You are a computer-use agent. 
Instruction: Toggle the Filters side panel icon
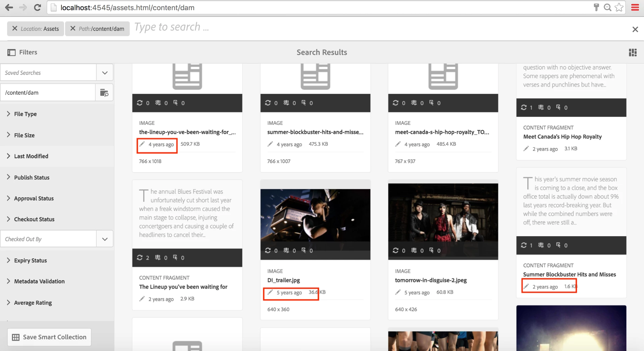pyautogui.click(x=11, y=52)
